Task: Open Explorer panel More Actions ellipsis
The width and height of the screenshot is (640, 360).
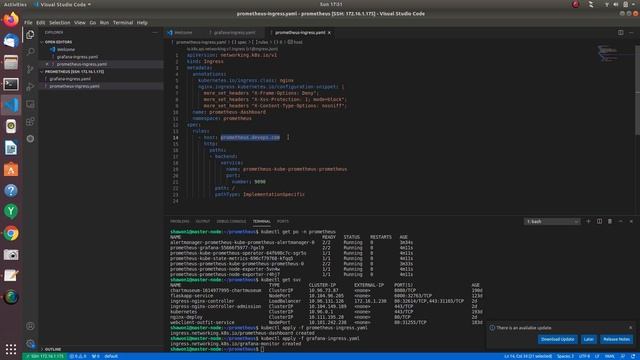Action: (155, 33)
